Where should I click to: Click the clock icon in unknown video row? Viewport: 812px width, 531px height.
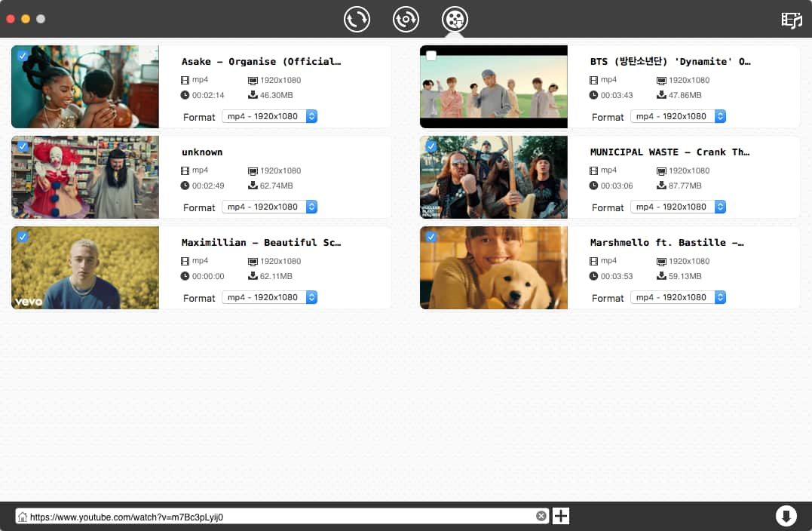coord(185,186)
